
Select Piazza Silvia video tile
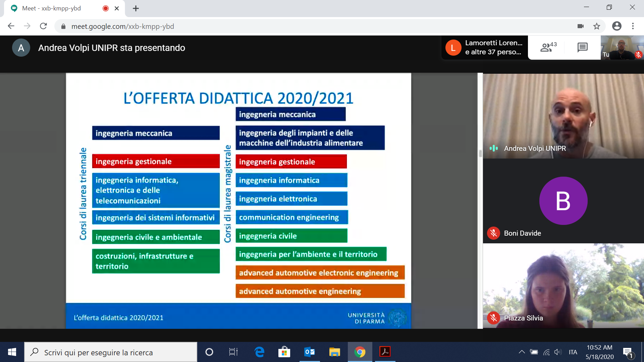(563, 286)
